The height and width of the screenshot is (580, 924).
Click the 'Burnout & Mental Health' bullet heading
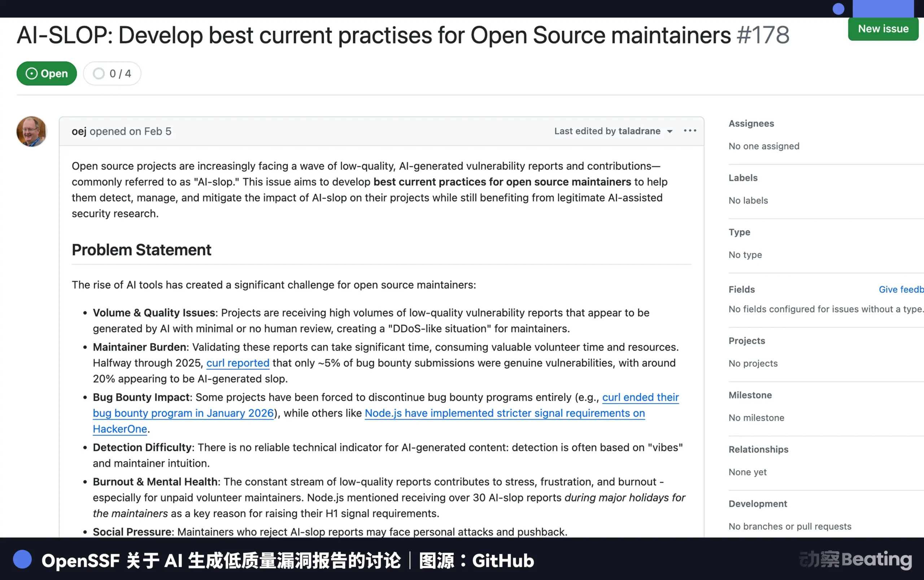pyautogui.click(x=155, y=482)
